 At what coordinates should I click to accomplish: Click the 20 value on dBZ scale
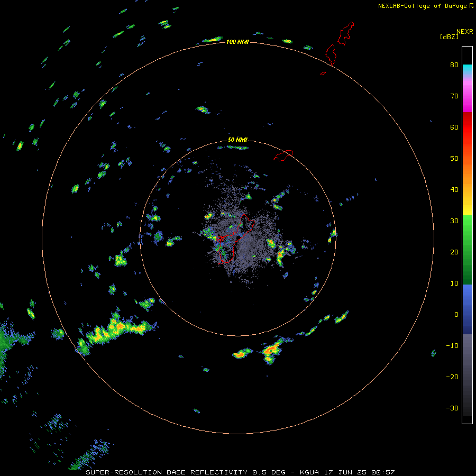point(454,252)
